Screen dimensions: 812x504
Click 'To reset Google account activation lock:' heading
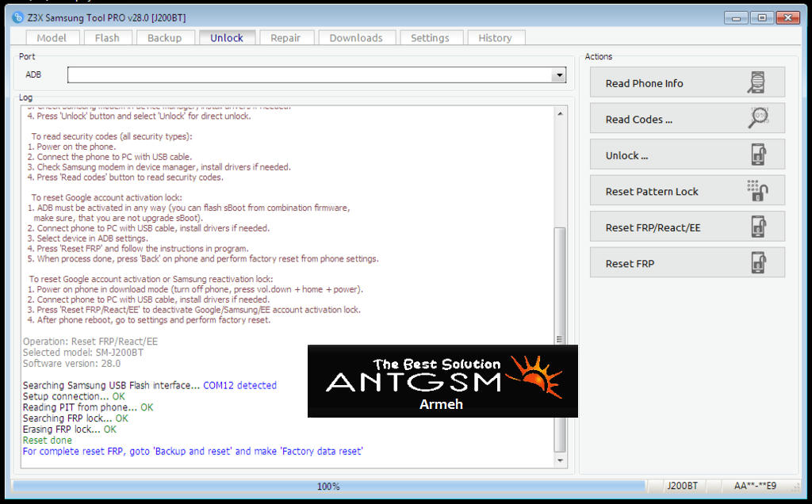pos(107,197)
